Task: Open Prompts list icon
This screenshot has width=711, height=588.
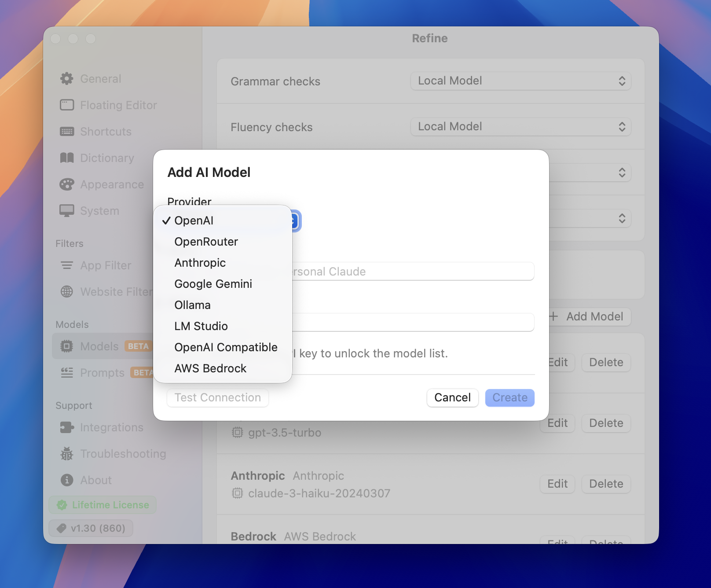Action: click(x=67, y=372)
